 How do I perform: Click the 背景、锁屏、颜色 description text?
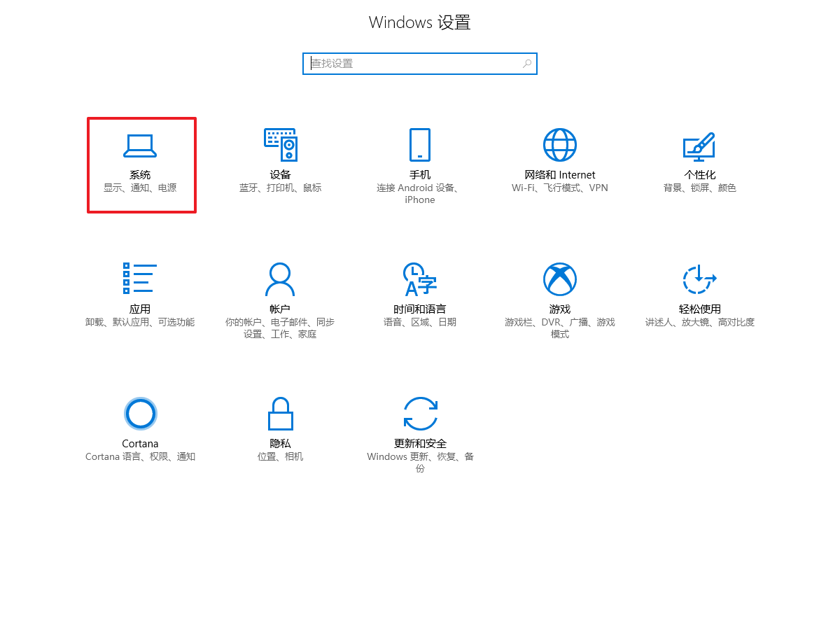[x=699, y=188]
